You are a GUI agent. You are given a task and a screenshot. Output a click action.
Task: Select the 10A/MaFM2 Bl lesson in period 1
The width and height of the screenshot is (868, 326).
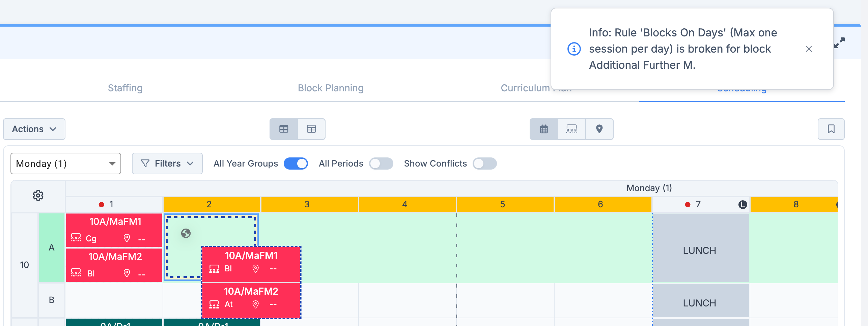[114, 265]
